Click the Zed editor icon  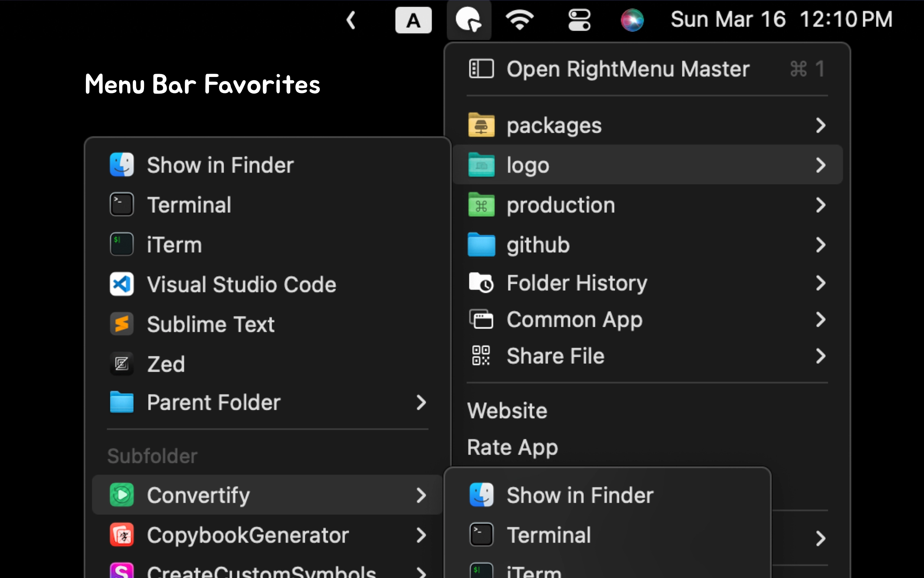pyautogui.click(x=122, y=363)
